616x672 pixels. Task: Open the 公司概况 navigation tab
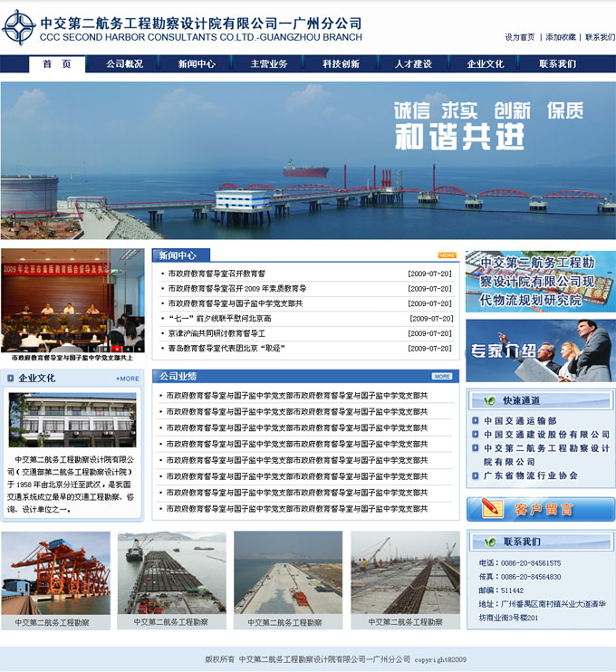pyautogui.click(x=124, y=64)
